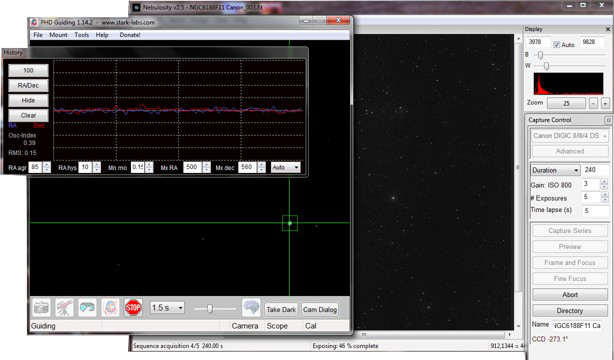The height and width of the screenshot is (360, 614).
Task: Click the Take Dark button
Action: click(x=281, y=309)
